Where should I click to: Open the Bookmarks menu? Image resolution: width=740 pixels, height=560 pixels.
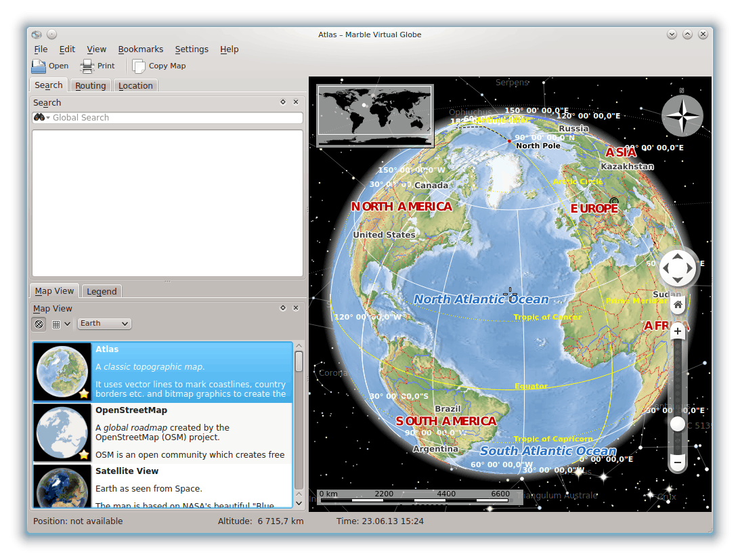point(141,49)
